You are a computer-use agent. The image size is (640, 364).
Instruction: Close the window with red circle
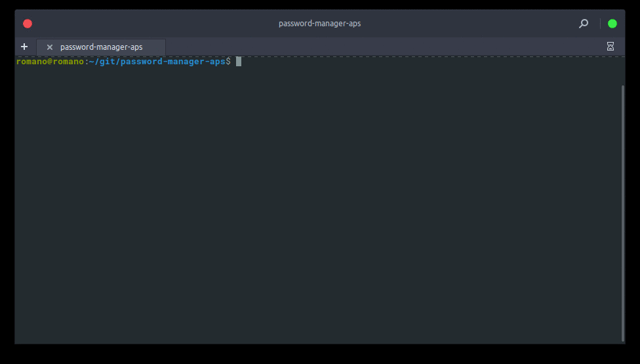pyautogui.click(x=28, y=24)
